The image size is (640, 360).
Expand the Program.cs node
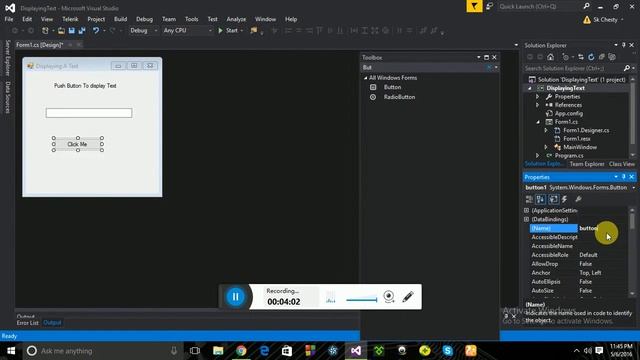[538, 156]
